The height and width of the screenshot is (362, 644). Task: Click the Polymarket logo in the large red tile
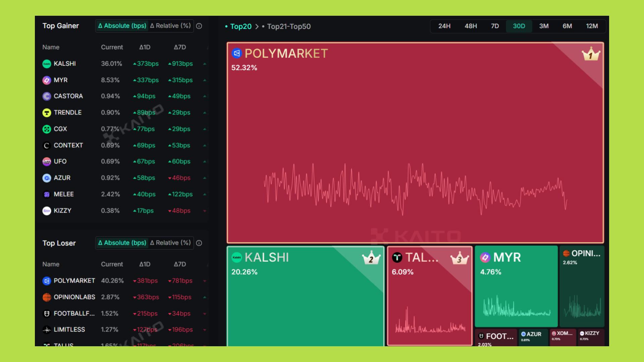[x=236, y=53]
